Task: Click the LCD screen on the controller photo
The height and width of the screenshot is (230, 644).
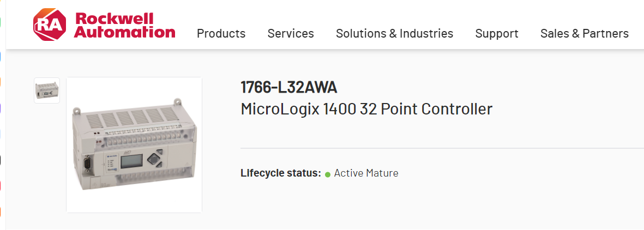Action: click(131, 161)
